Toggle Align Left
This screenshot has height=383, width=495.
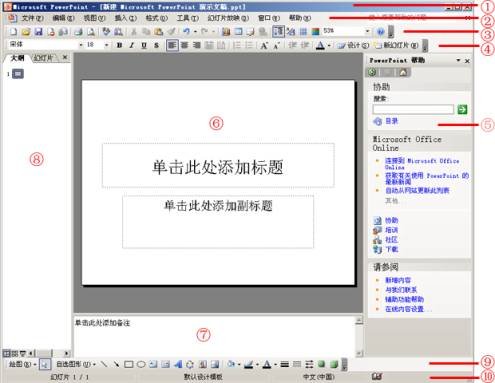tap(172, 45)
